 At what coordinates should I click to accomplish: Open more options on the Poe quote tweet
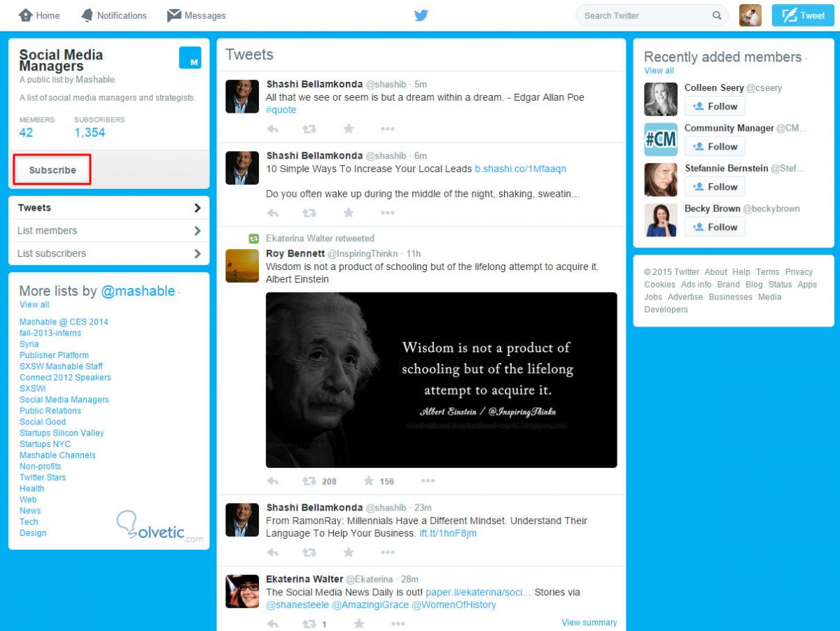[x=388, y=129]
